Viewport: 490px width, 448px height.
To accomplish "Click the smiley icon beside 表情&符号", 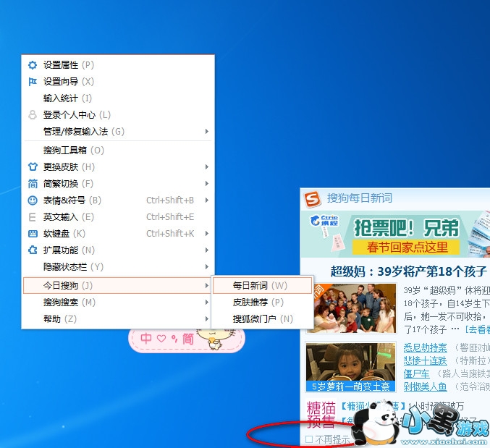I will click(33, 200).
